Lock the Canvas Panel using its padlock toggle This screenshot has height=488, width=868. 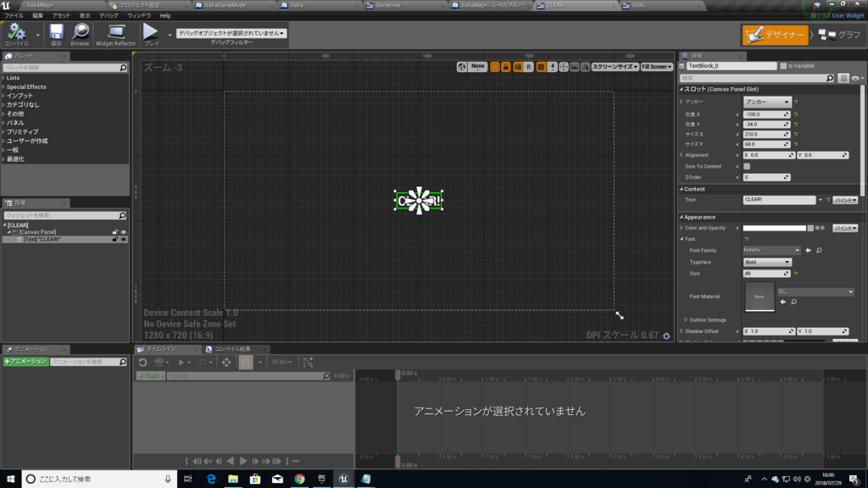tap(115, 232)
